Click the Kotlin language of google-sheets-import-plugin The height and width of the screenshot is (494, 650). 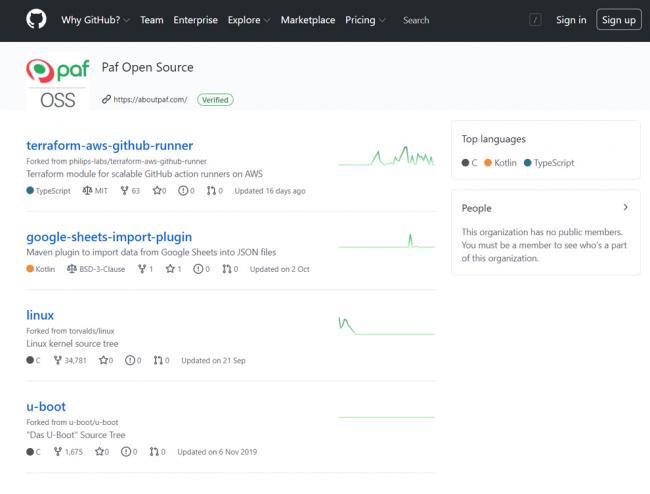click(x=41, y=269)
